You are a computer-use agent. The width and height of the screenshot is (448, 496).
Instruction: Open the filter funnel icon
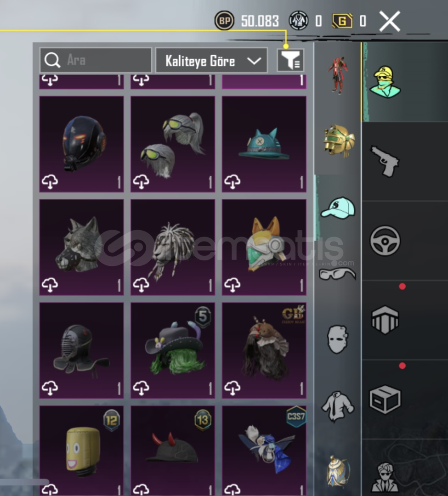coord(290,60)
